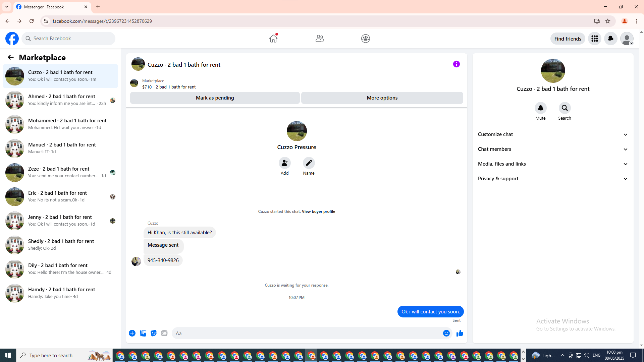644x362 pixels.
Task: Open Hamdy's rental chat
Action: [60, 293]
